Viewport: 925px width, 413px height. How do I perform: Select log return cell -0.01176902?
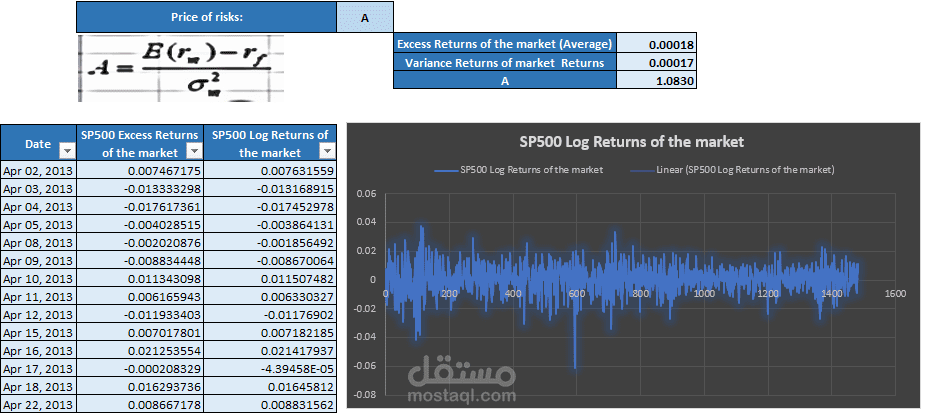[x=270, y=315]
